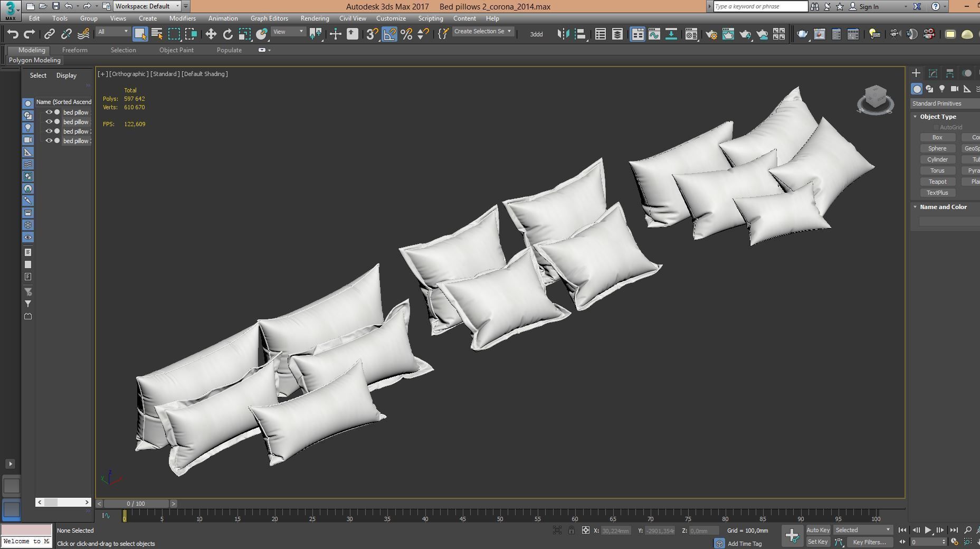The width and height of the screenshot is (980, 549).
Task: Toggle Display Geometry filter in Scene Explorer
Action: point(28,103)
